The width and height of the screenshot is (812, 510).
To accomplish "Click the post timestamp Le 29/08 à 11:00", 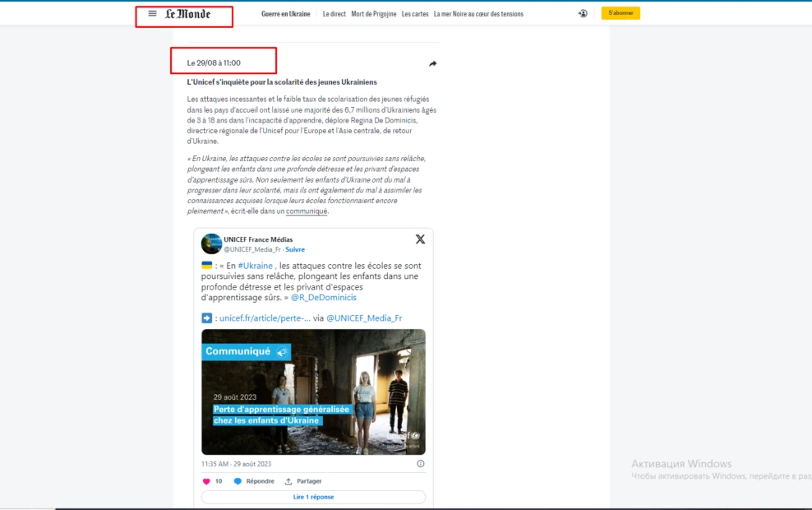I will pyautogui.click(x=214, y=63).
